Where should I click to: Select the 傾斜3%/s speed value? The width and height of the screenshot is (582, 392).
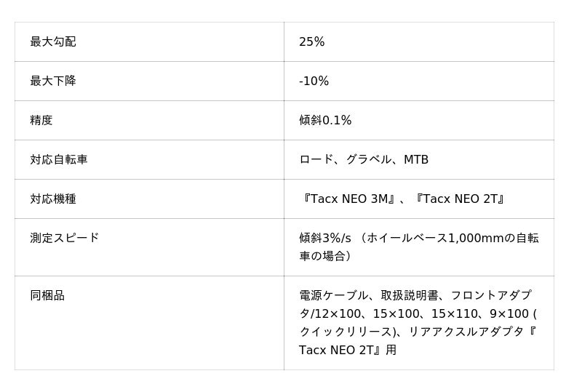click(x=325, y=239)
